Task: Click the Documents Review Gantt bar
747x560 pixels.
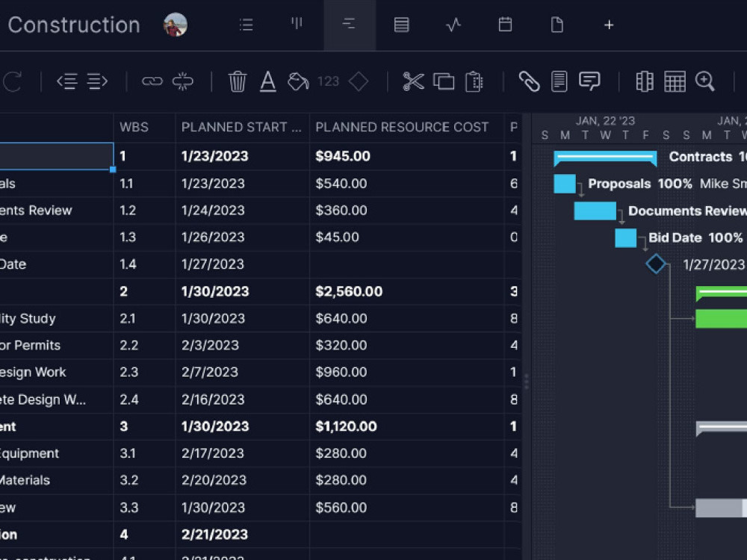Action: pyautogui.click(x=595, y=211)
